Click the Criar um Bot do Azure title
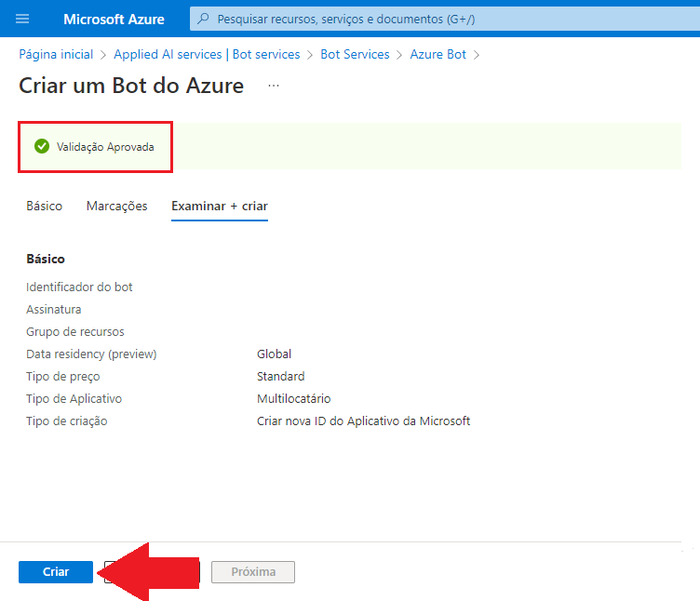The height and width of the screenshot is (601, 700). pos(131,86)
